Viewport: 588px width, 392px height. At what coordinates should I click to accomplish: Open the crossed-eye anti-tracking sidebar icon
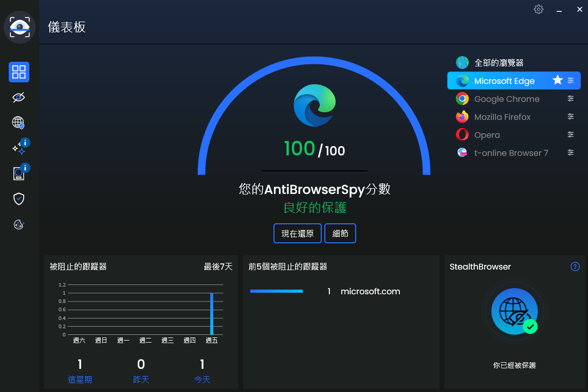(x=19, y=98)
